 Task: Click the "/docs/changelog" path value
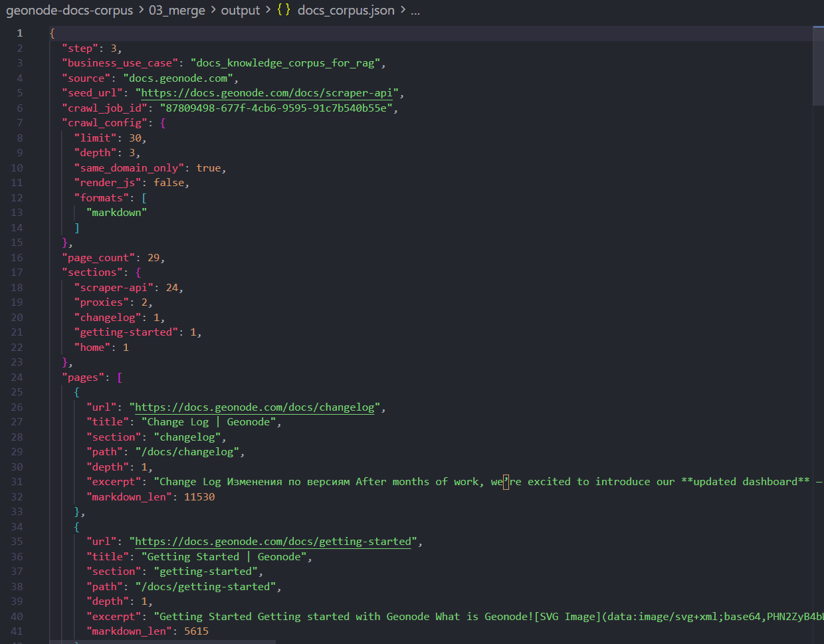tap(187, 452)
